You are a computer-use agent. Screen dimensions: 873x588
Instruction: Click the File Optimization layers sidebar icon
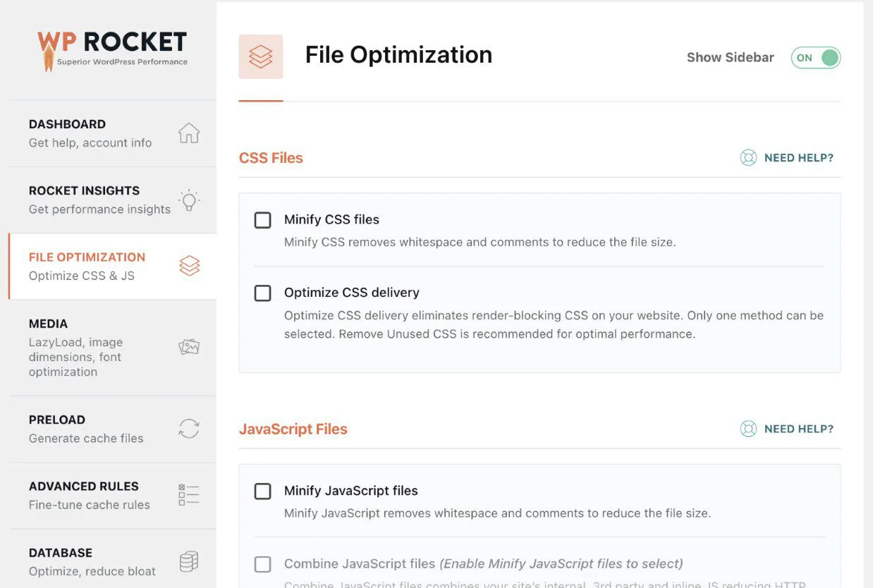pyautogui.click(x=189, y=266)
